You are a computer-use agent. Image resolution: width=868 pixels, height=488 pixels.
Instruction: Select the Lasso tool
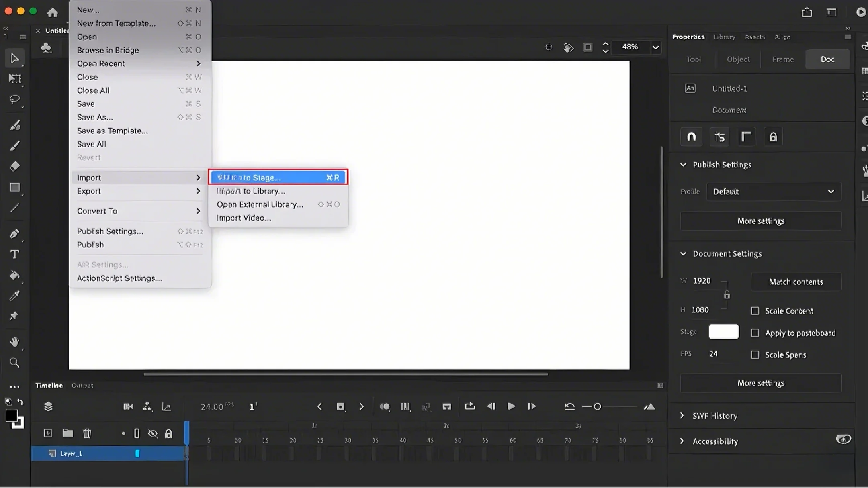(x=14, y=99)
